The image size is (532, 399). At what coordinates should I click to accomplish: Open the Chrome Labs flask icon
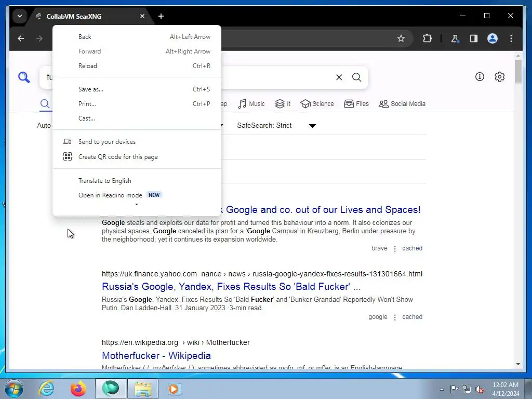coord(455,38)
